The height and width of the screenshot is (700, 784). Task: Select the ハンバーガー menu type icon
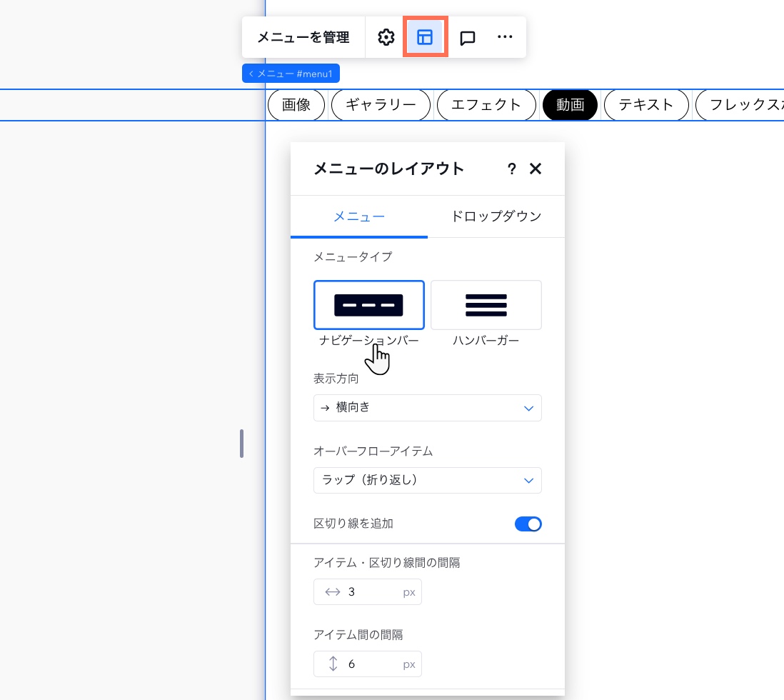pyautogui.click(x=486, y=305)
